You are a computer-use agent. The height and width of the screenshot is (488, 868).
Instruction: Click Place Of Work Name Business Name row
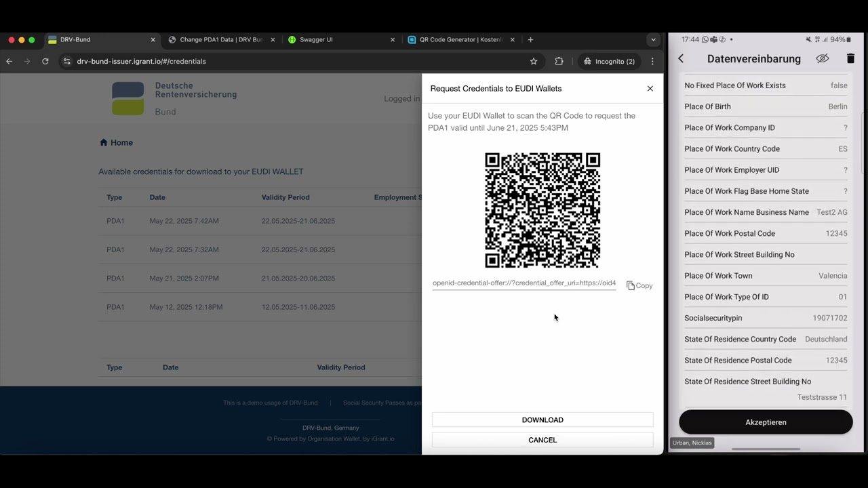pos(766,212)
